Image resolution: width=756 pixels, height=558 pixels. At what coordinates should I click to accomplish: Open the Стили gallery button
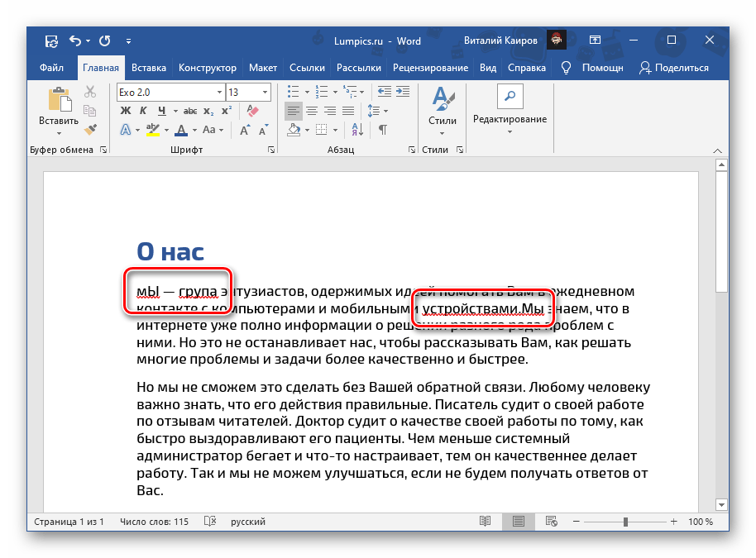point(443,112)
